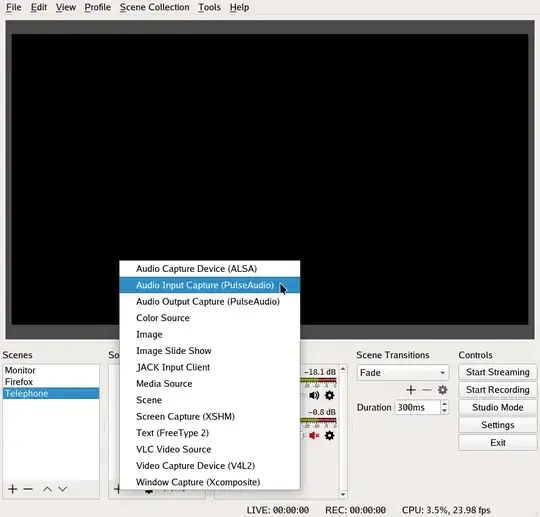
Task: Open gear settings for the -0.8 dB mixer channel
Action: pyautogui.click(x=330, y=435)
